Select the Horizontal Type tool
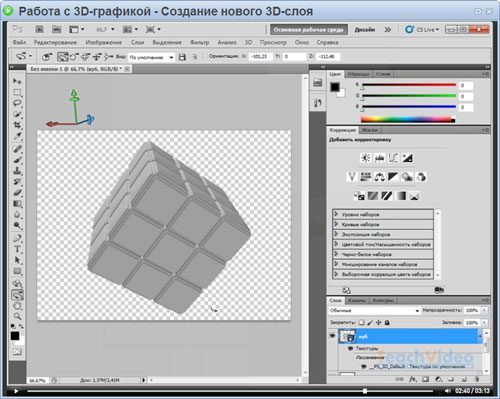Viewport: 500px width, 399px height. point(17,249)
